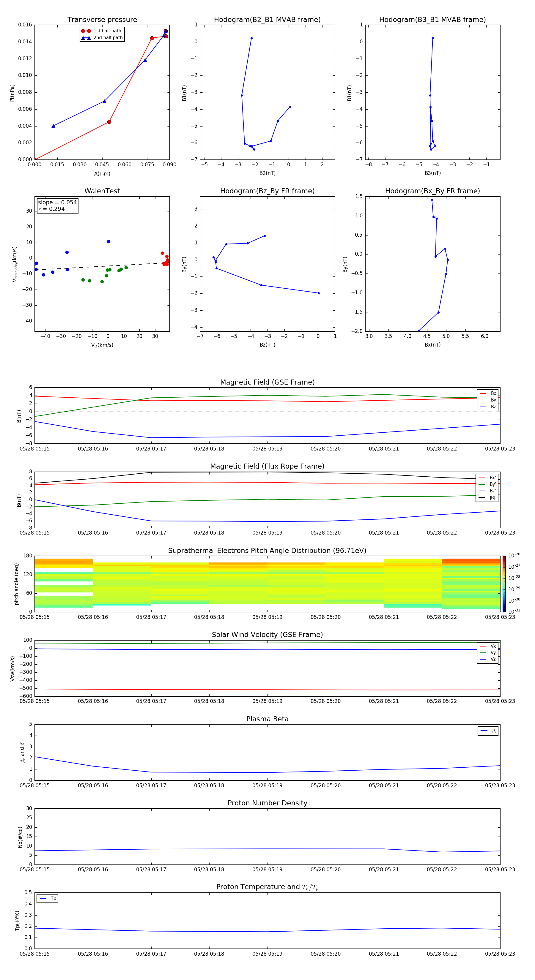Click the "Bz" legend entry in the GSE field plot

(x=488, y=407)
